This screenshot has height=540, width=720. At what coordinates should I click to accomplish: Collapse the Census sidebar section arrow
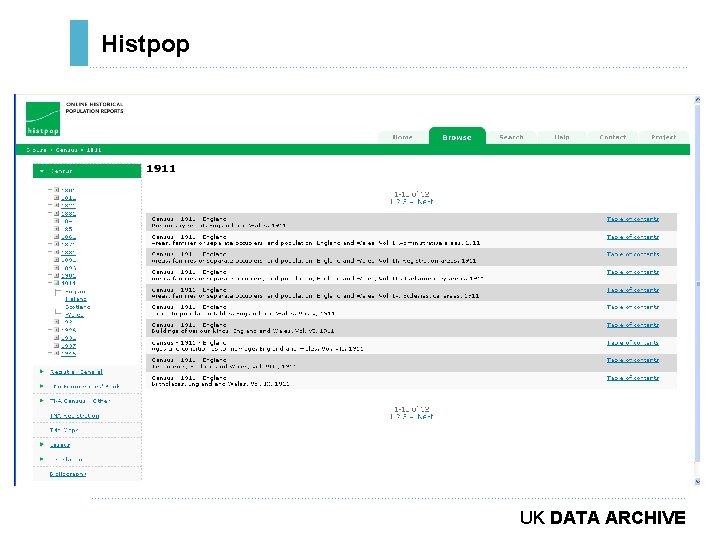(x=42, y=171)
